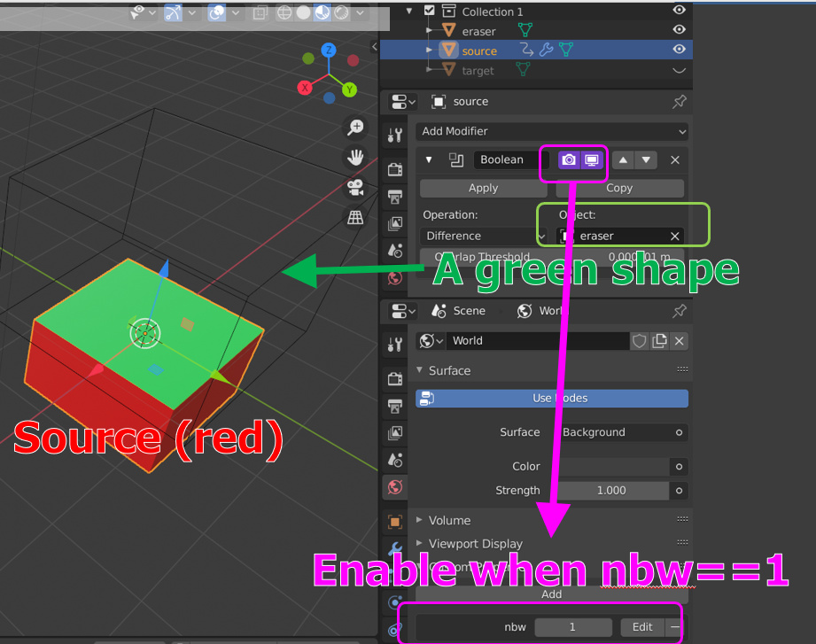Image resolution: width=816 pixels, height=644 pixels.
Task: Click the fake user shield for World
Action: tap(639, 341)
